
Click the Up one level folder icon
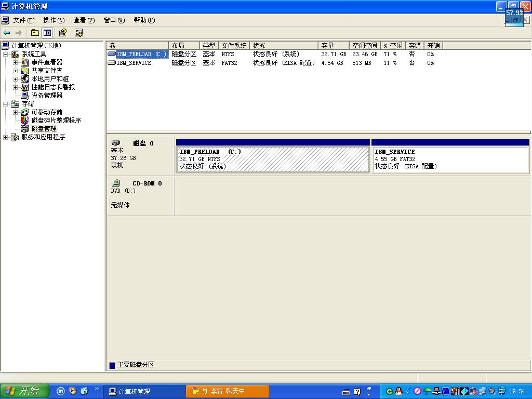(35, 33)
